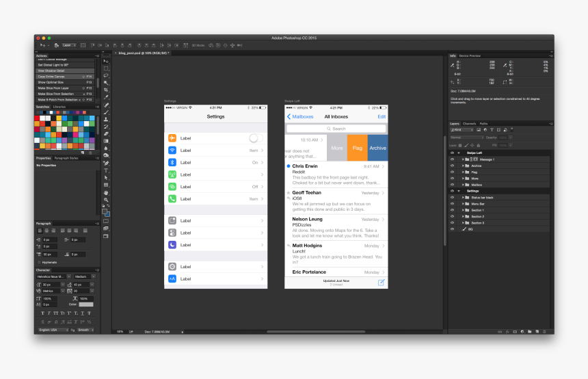
Task: Select the Move tool in the toolbox
Action: tap(106, 61)
